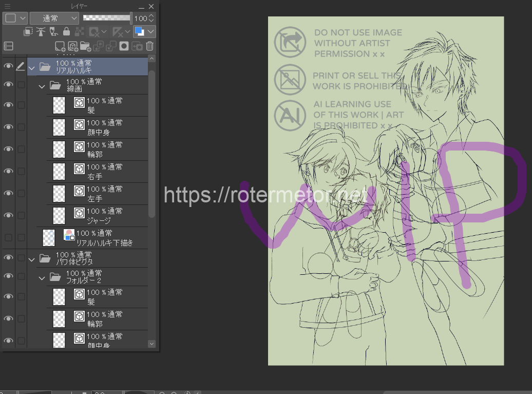This screenshot has height=394, width=532.
Task: Set as reference layer via lighthouse icon
Action: (41, 32)
